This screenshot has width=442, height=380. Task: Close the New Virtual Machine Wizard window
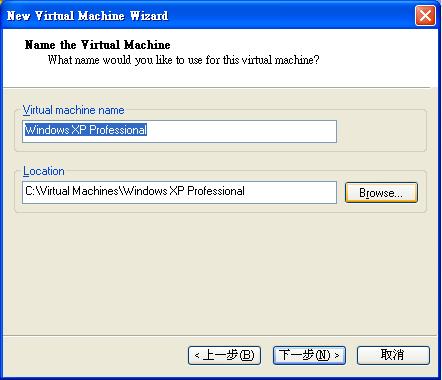point(425,16)
